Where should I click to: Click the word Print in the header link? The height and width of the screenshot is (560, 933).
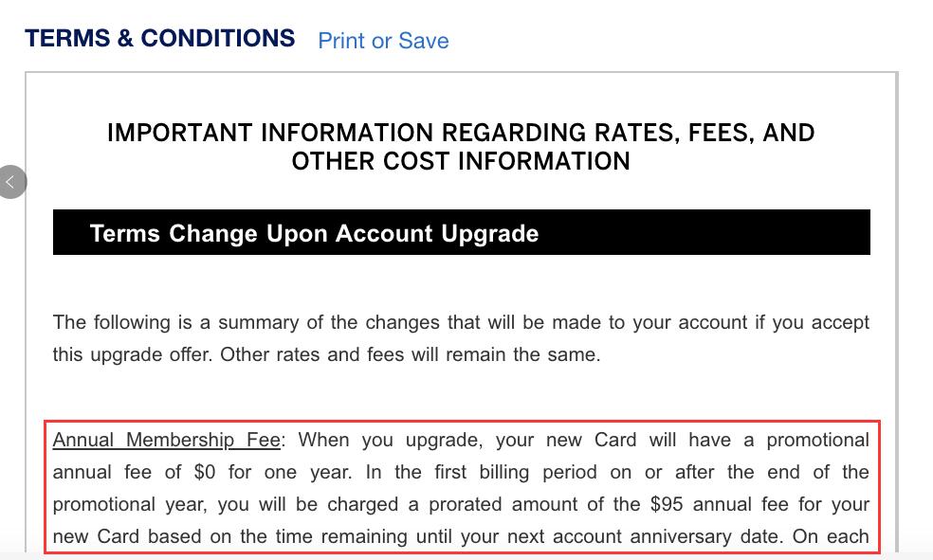[x=341, y=41]
